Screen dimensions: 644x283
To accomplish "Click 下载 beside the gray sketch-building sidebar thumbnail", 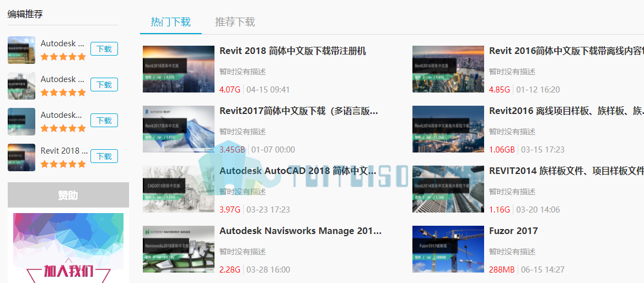I will [x=104, y=84].
